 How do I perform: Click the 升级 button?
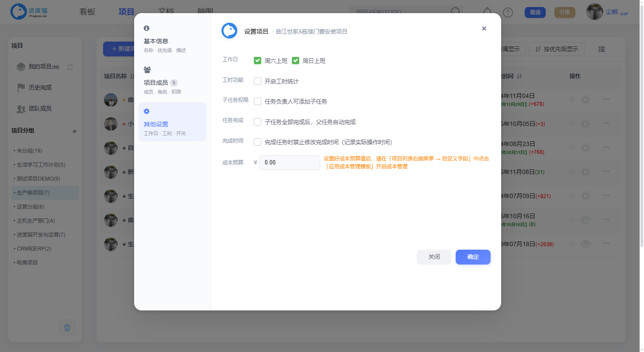565,12
